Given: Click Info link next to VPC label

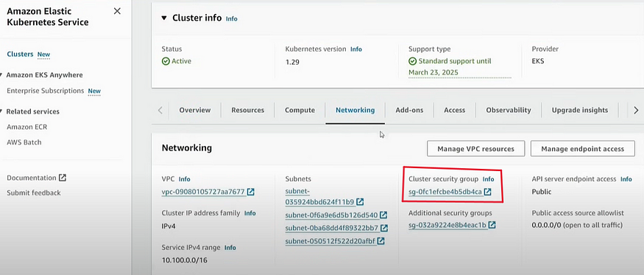Looking at the screenshot, I should pyautogui.click(x=185, y=179).
